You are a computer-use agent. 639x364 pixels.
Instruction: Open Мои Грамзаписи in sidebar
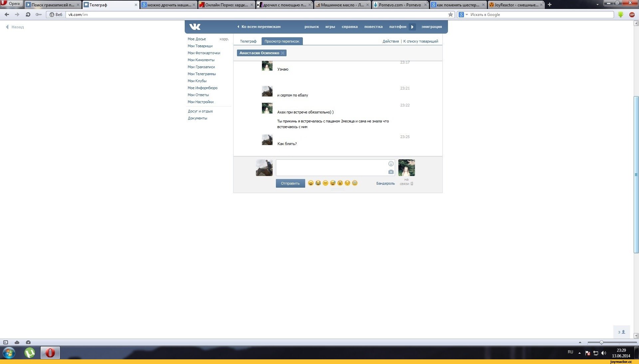(201, 67)
